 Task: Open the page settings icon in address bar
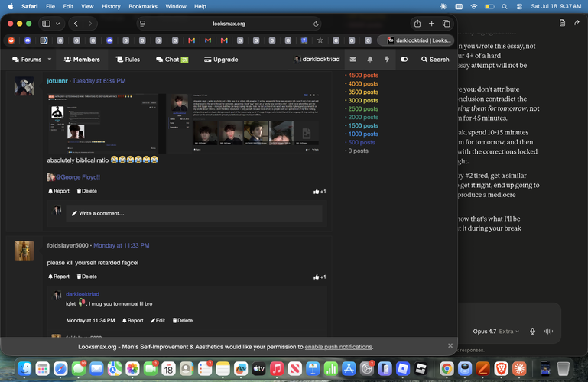click(142, 24)
